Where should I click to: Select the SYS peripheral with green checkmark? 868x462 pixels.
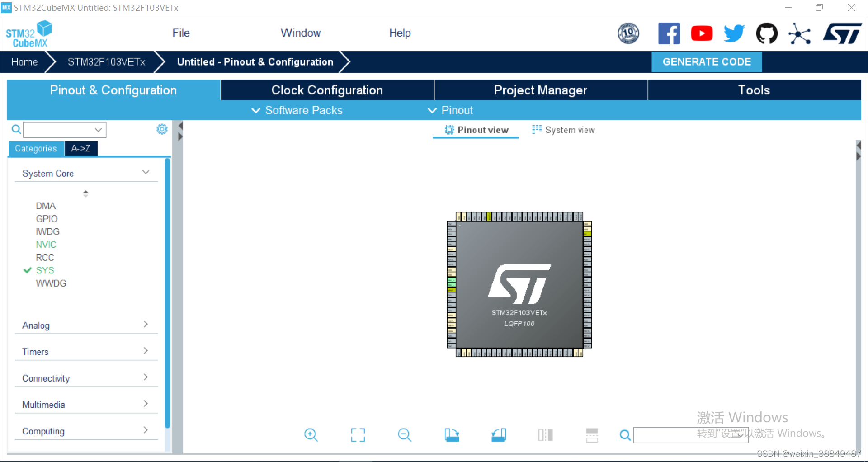pyautogui.click(x=46, y=270)
